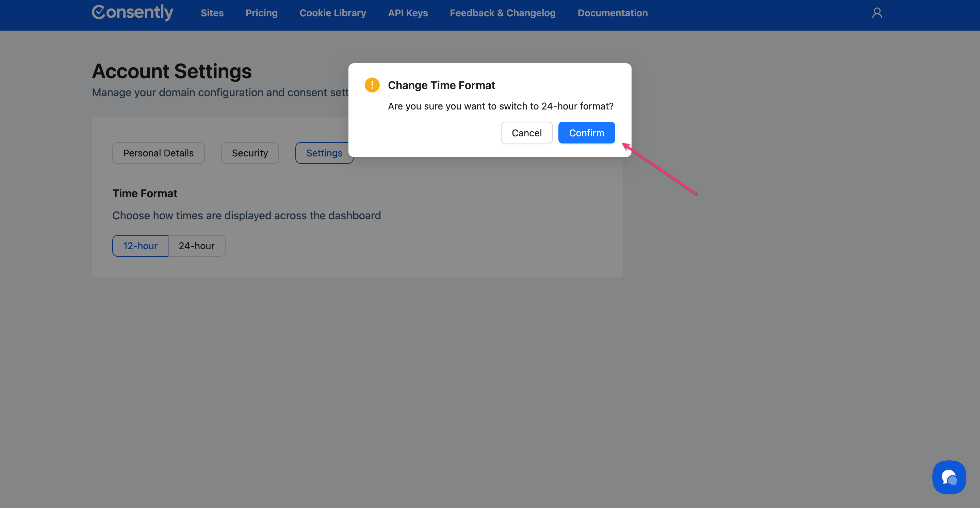Select the 24-hour format option
The height and width of the screenshot is (508, 980).
click(x=196, y=246)
